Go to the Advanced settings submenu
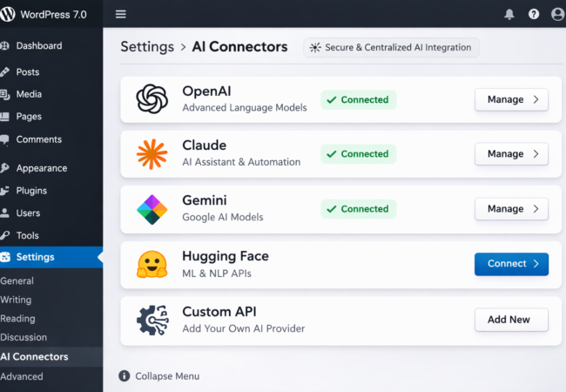This screenshot has width=566, height=392. pos(22,376)
